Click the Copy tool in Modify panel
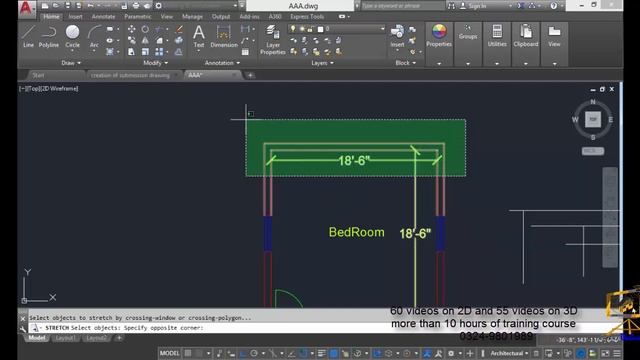This screenshot has width=640, height=360. [131, 40]
